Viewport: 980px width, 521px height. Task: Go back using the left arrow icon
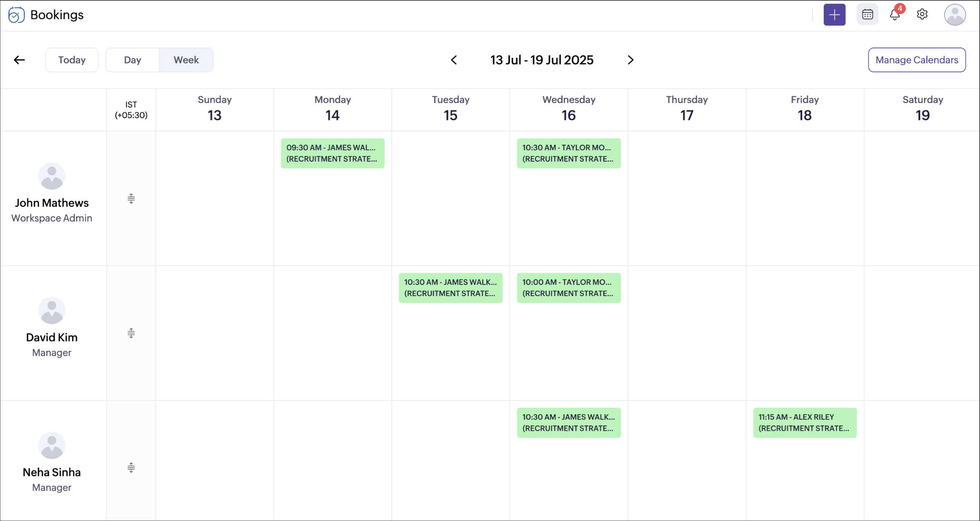[x=19, y=60]
